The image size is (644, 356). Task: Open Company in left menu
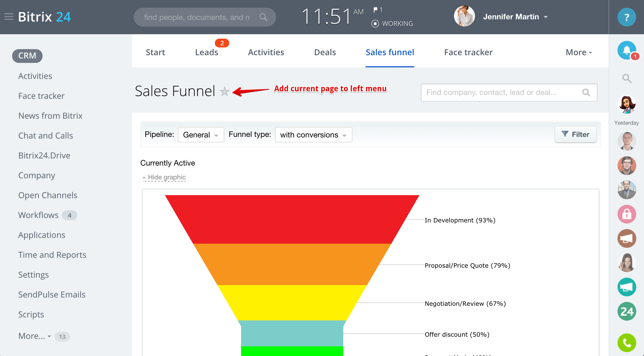[37, 176]
